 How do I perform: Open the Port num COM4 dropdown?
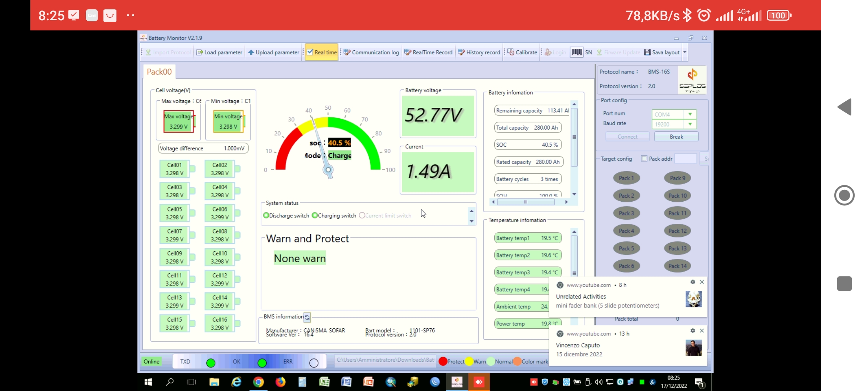click(x=690, y=114)
